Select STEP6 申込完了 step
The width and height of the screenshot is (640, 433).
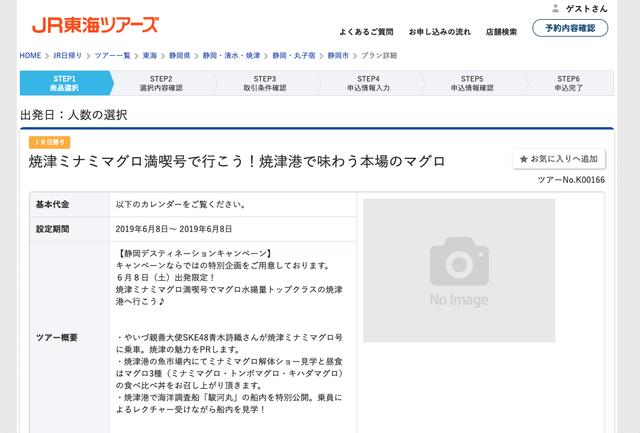[569, 83]
